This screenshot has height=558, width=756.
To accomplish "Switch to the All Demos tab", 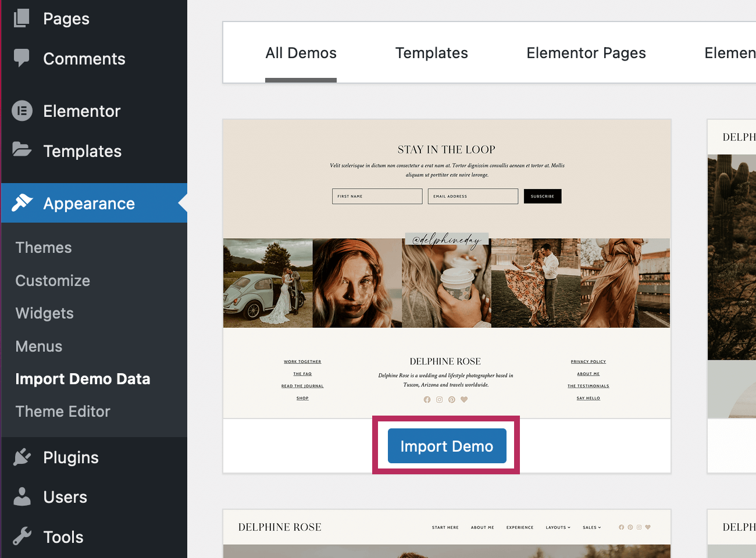I will [301, 53].
